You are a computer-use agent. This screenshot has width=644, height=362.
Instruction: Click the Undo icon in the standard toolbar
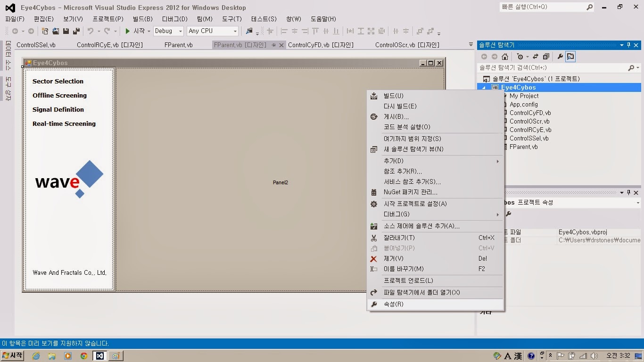coord(91,31)
